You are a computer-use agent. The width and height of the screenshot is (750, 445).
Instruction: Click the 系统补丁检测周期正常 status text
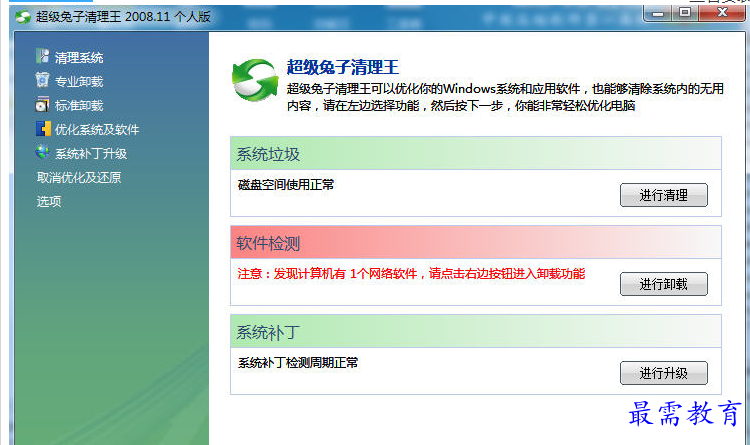coord(298,363)
